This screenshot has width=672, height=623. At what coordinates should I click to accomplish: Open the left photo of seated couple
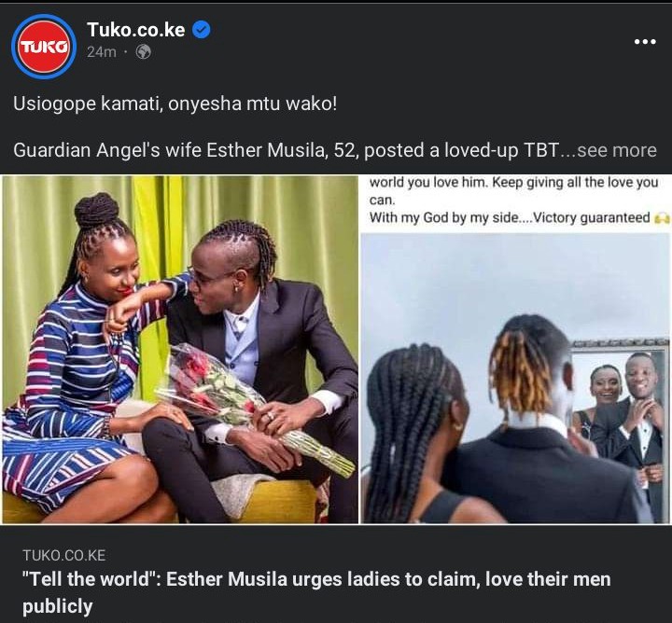pos(180,349)
